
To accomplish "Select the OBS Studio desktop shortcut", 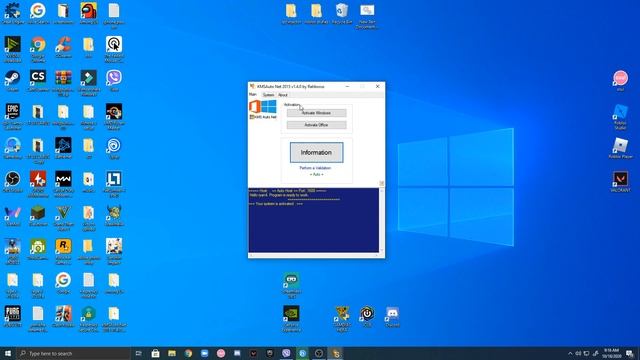I will pos(13,182).
